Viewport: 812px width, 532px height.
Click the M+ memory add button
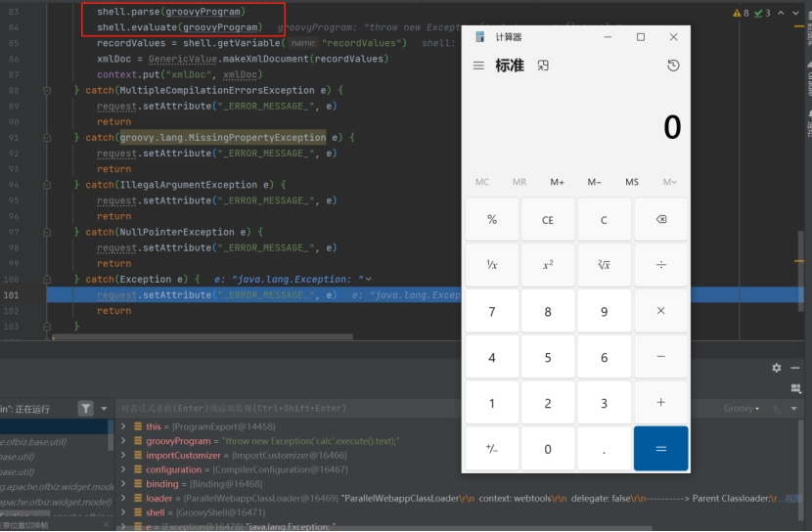click(558, 182)
